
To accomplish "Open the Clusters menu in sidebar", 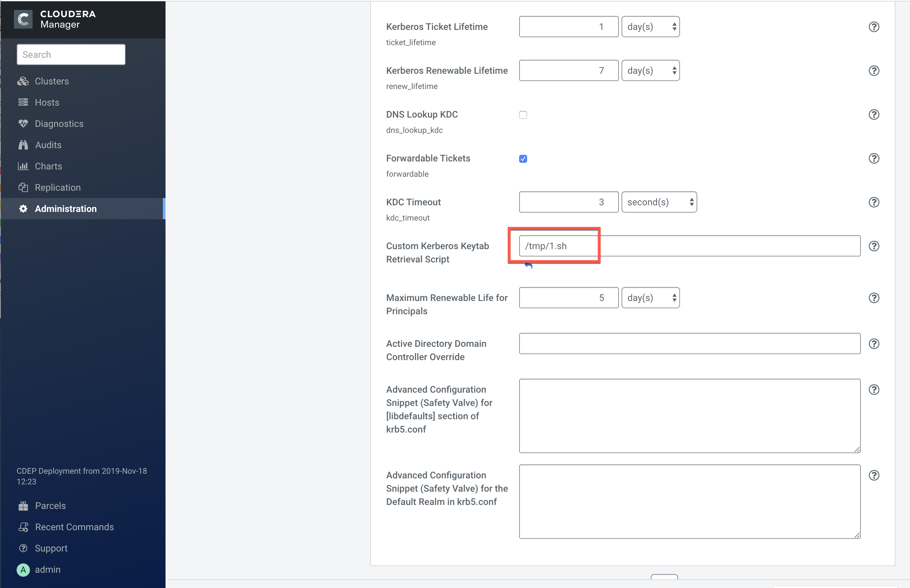I will pyautogui.click(x=52, y=81).
